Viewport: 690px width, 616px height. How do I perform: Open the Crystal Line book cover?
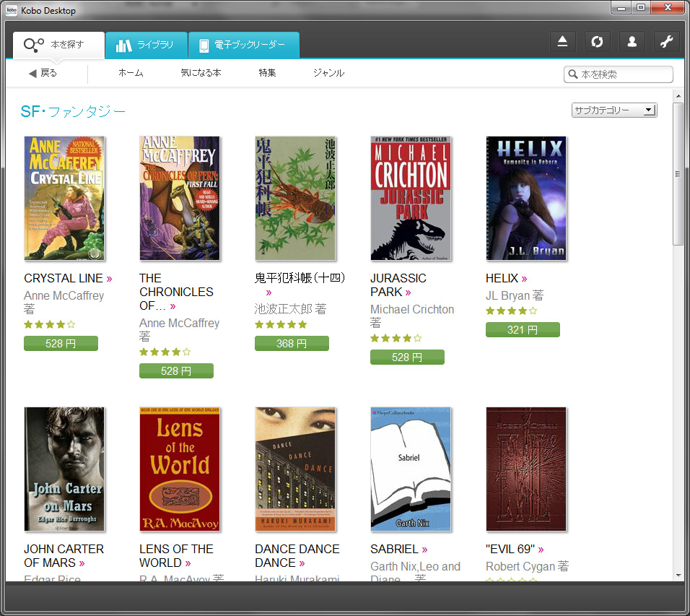point(64,198)
